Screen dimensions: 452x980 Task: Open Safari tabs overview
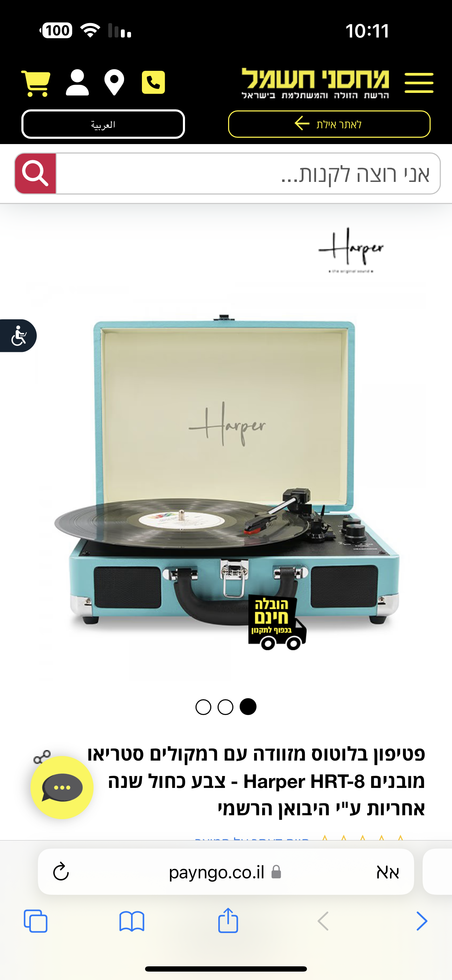[36, 921]
